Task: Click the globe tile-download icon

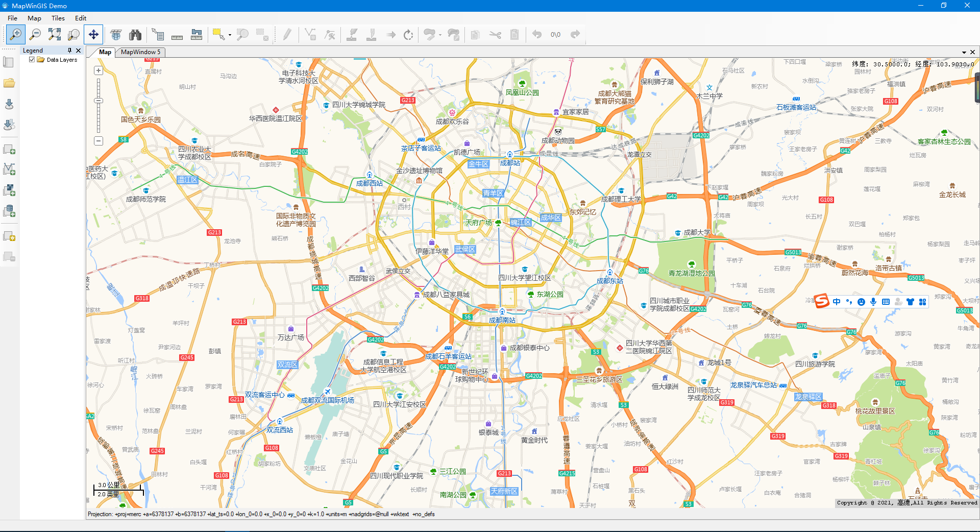Action: (x=116, y=35)
